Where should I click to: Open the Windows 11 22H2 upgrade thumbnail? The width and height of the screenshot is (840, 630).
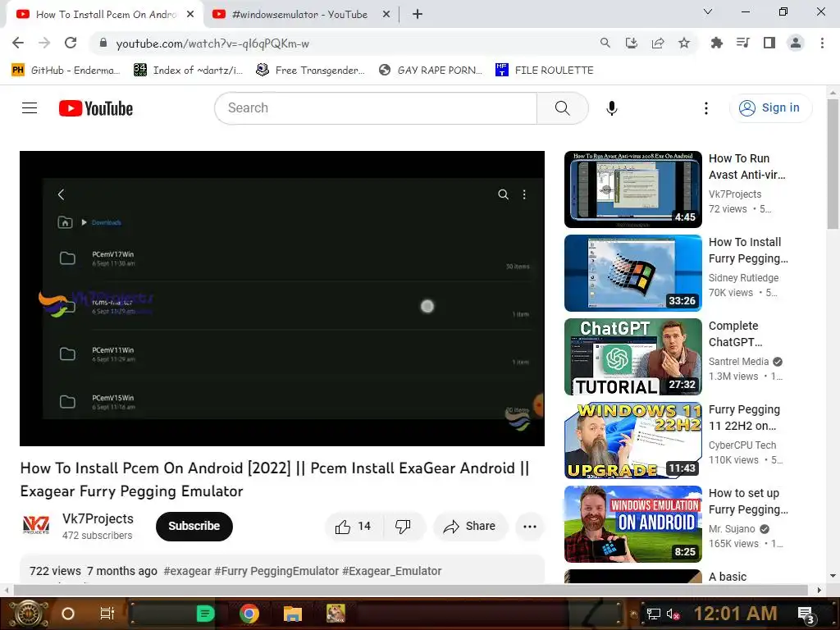pos(633,441)
